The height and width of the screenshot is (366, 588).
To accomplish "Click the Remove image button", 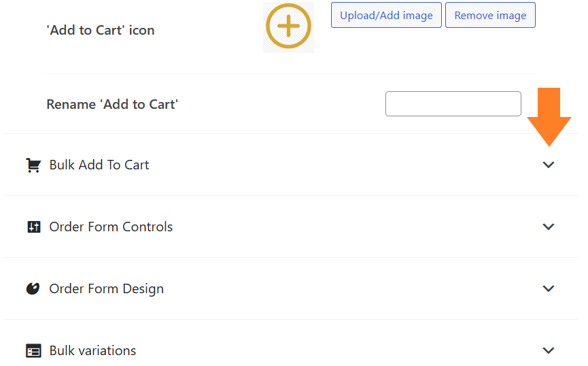I will tap(490, 15).
